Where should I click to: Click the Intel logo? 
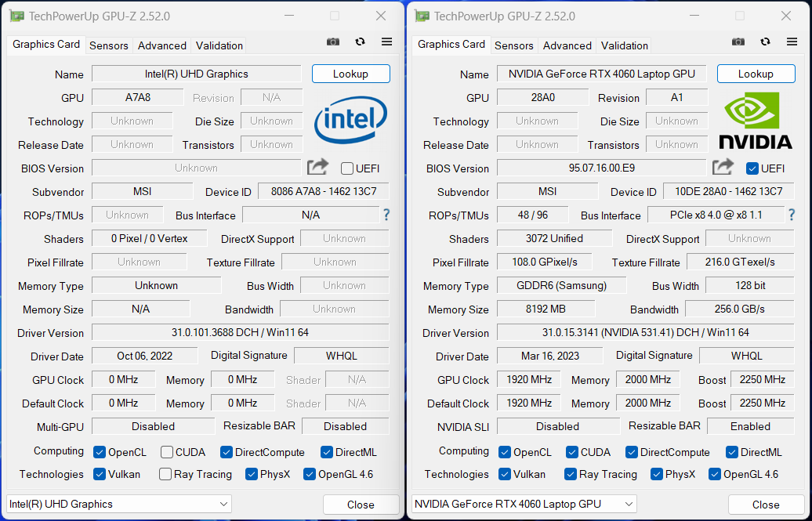point(350,121)
